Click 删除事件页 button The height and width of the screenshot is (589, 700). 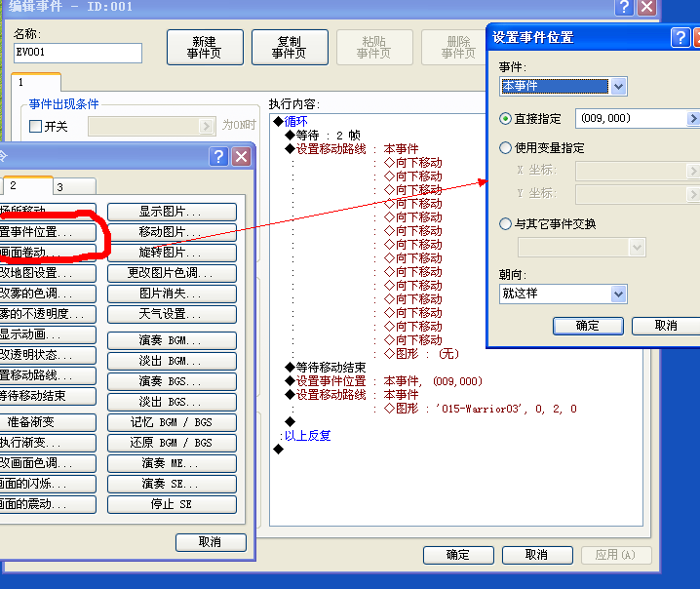click(453, 48)
